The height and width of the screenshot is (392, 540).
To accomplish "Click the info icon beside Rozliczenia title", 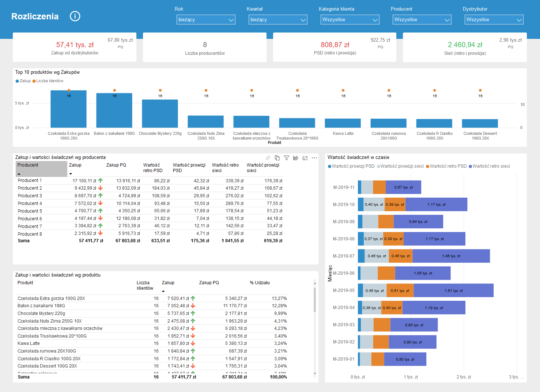I will click(75, 16).
